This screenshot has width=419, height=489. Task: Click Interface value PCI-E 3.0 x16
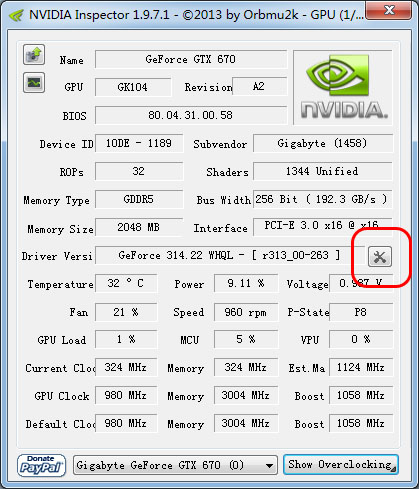pyautogui.click(x=323, y=227)
